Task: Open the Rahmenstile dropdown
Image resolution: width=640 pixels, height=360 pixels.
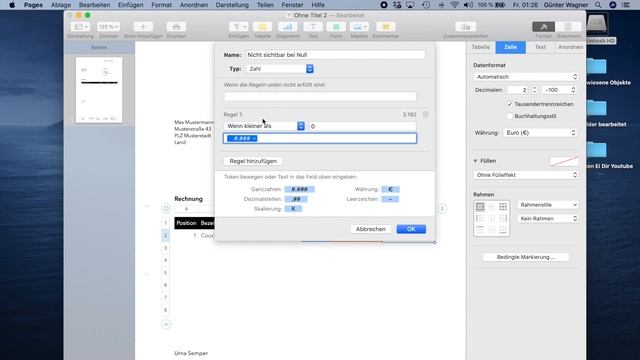Action: pyautogui.click(x=548, y=205)
